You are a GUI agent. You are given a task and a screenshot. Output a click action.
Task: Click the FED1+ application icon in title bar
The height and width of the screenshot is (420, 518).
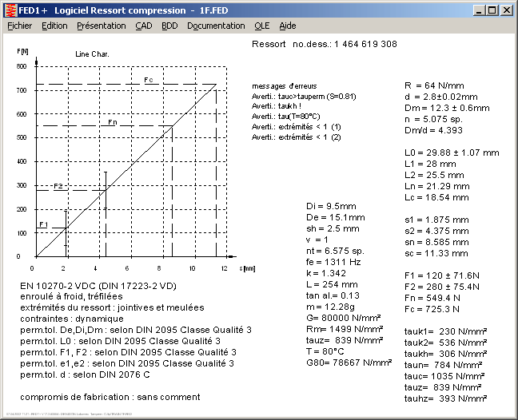10,10
